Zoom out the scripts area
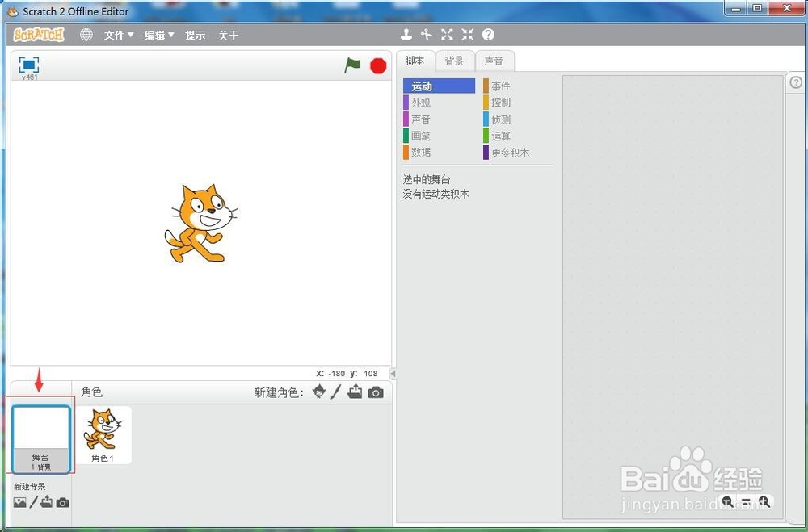Screen dimensions: 808x532 click(x=728, y=501)
